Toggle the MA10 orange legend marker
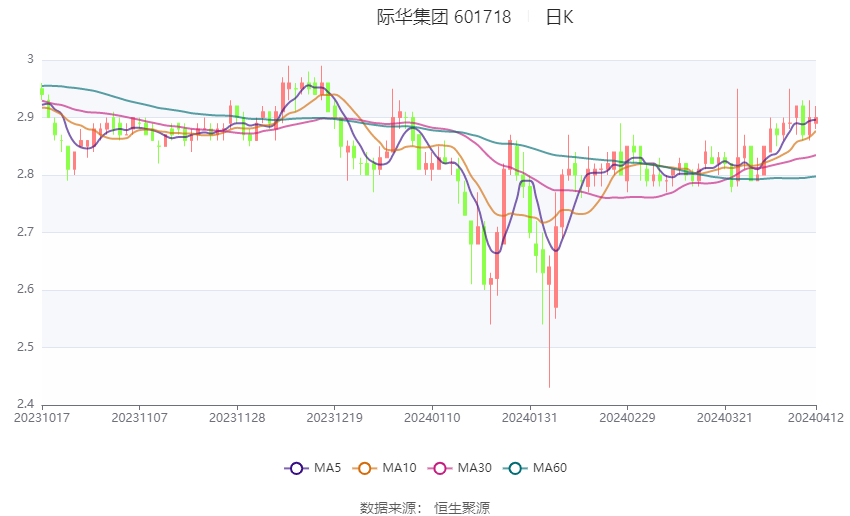 coord(364,468)
